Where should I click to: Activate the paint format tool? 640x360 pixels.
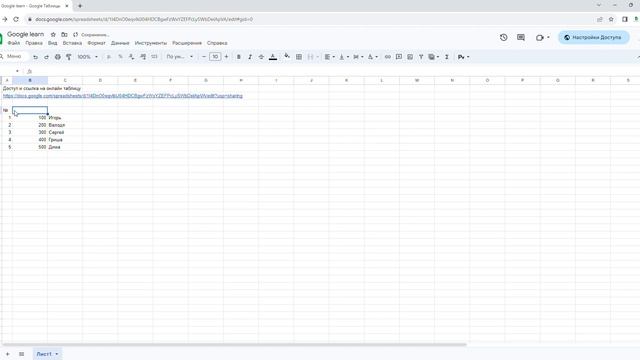click(x=69, y=57)
